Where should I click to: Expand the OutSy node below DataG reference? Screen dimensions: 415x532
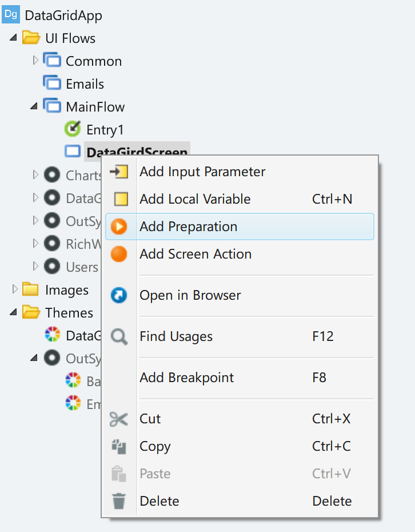35,221
